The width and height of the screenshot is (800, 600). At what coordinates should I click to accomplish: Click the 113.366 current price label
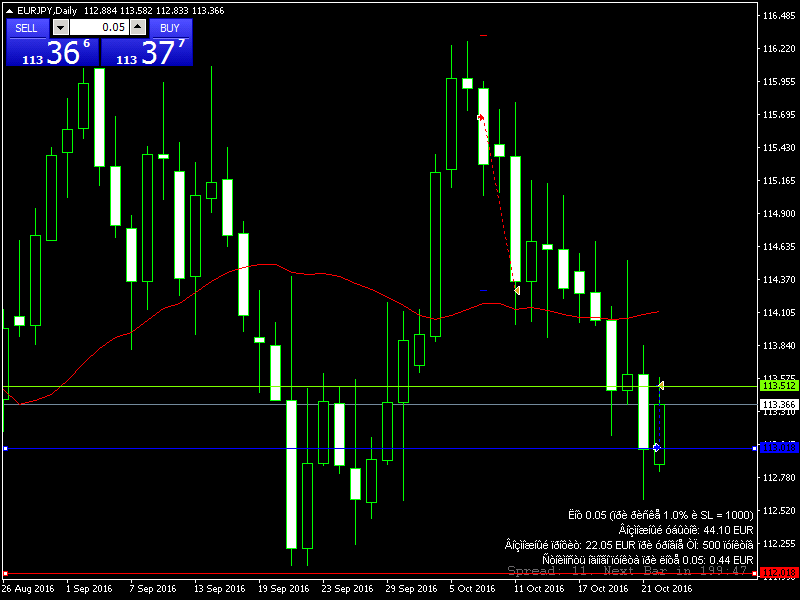[x=779, y=405]
